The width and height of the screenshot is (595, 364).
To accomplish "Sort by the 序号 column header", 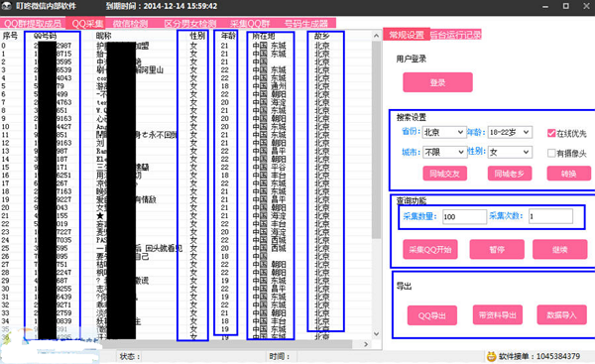I will [10, 36].
